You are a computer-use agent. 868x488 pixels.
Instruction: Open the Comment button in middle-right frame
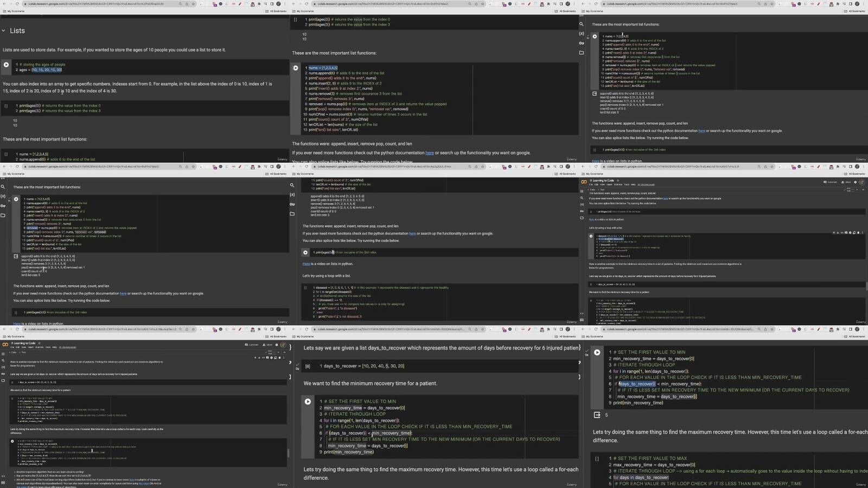[829, 182]
